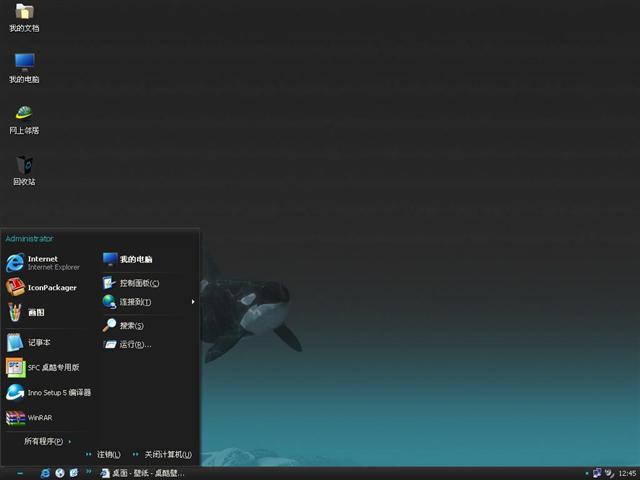Select the 回收站 recycle bin icon
Viewport: 640px width, 480px height.
[24, 170]
